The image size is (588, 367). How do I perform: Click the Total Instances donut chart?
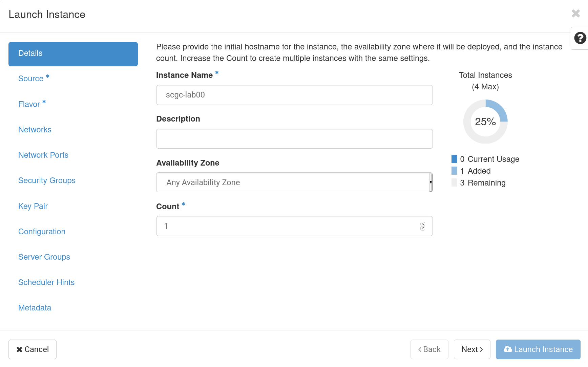[485, 121]
